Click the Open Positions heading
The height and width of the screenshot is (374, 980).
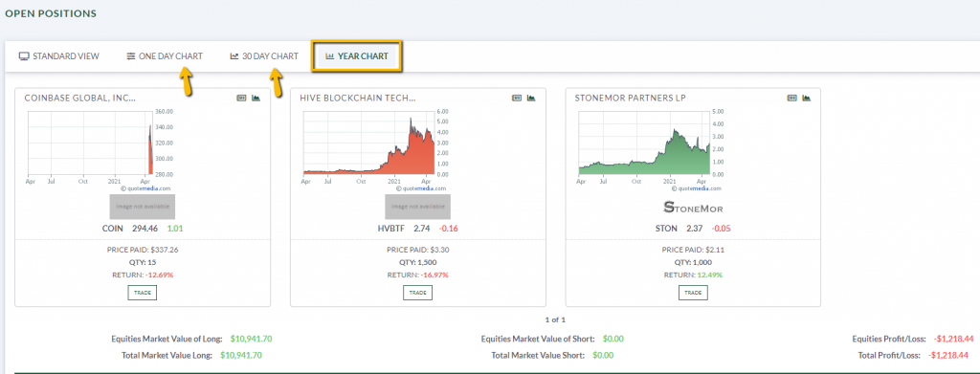51,13
